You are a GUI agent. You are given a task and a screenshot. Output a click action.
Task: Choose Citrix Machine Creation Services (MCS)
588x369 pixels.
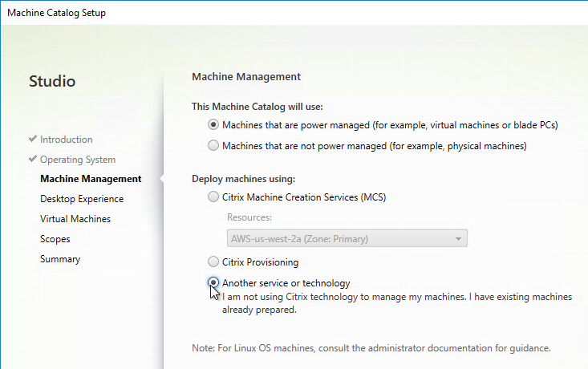pos(213,197)
